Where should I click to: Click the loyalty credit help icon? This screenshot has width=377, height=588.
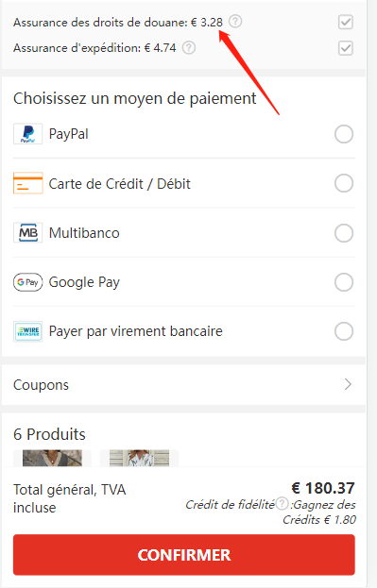[x=282, y=504]
